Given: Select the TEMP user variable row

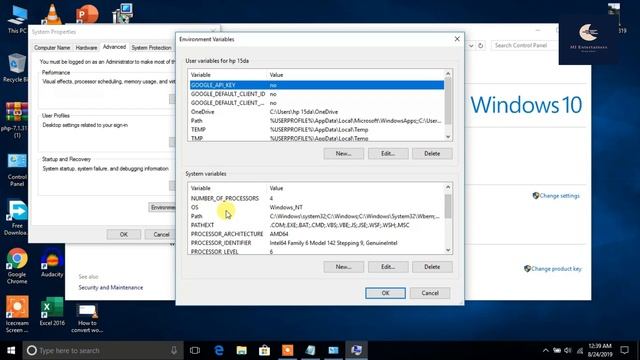Looking at the screenshot, I should coord(317,129).
